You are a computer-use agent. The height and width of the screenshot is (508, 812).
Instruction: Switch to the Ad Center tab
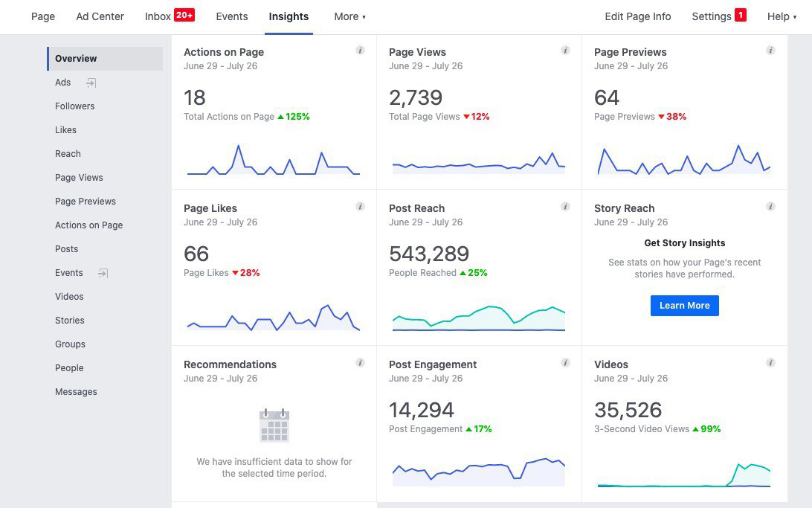coord(100,16)
